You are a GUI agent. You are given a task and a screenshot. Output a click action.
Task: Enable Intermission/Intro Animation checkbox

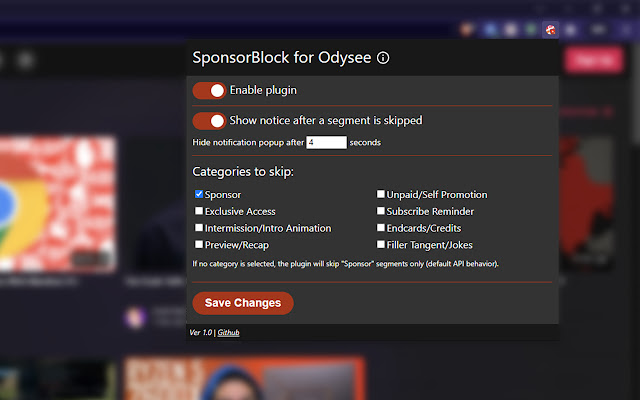(199, 228)
